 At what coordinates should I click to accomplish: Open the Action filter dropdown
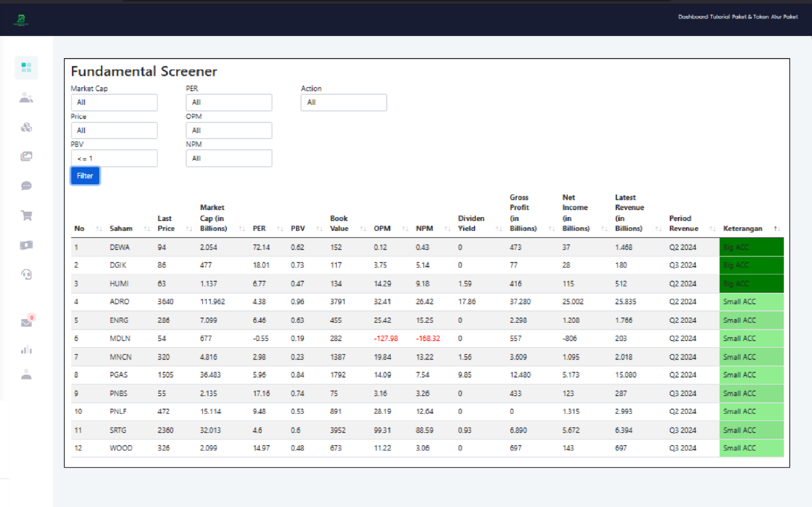[343, 102]
